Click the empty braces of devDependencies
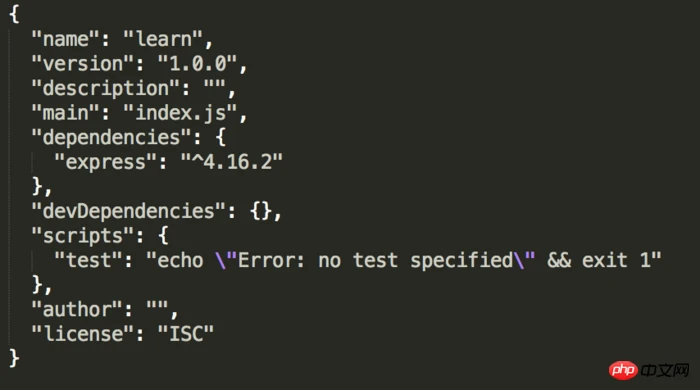This screenshot has height=390, width=700. (x=261, y=211)
